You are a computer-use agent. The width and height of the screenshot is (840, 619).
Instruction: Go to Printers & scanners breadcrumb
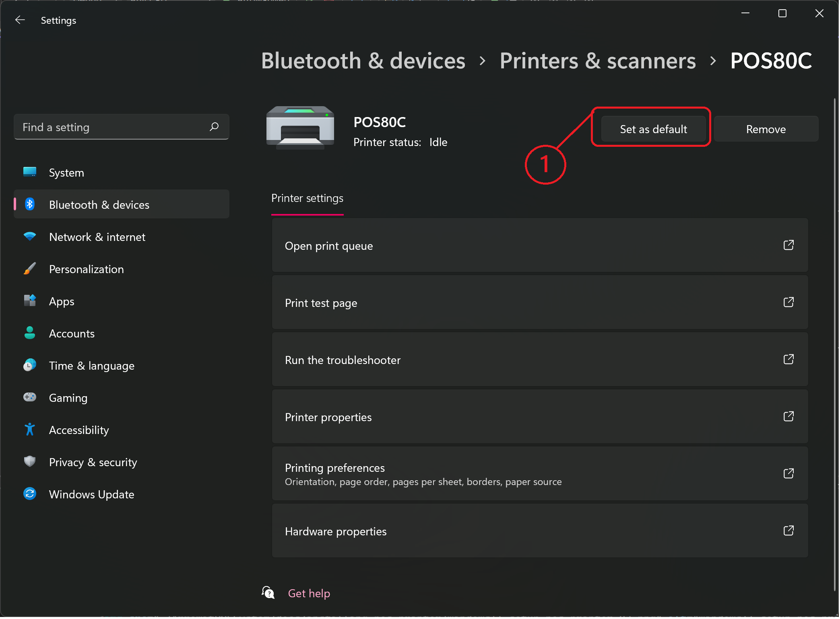click(599, 61)
